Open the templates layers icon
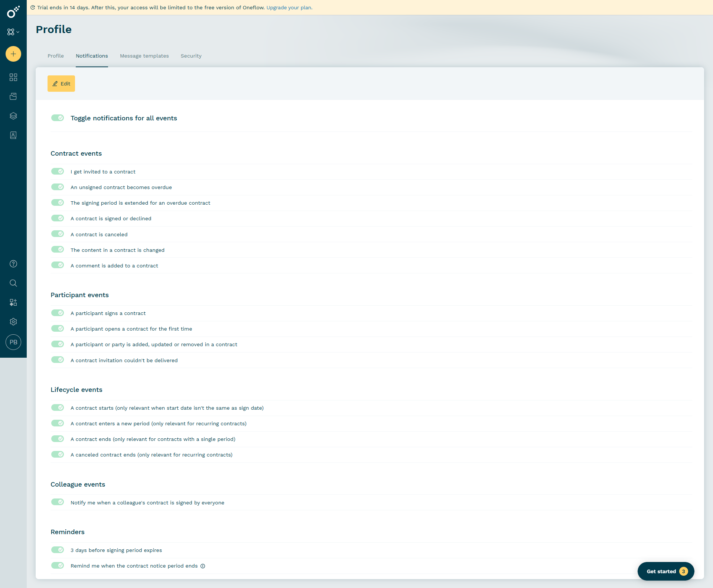This screenshot has width=713, height=588. pos(13,116)
